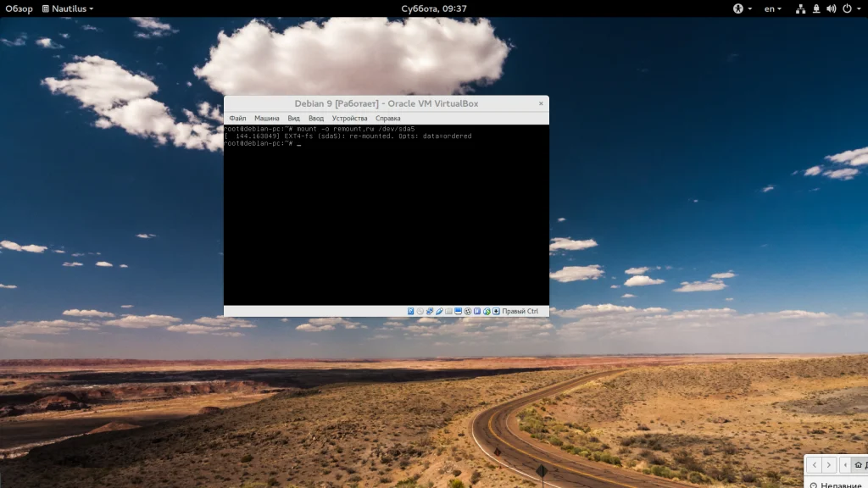Viewport: 868px width, 488px height.
Task: Open the Справка menu
Action: coord(387,119)
